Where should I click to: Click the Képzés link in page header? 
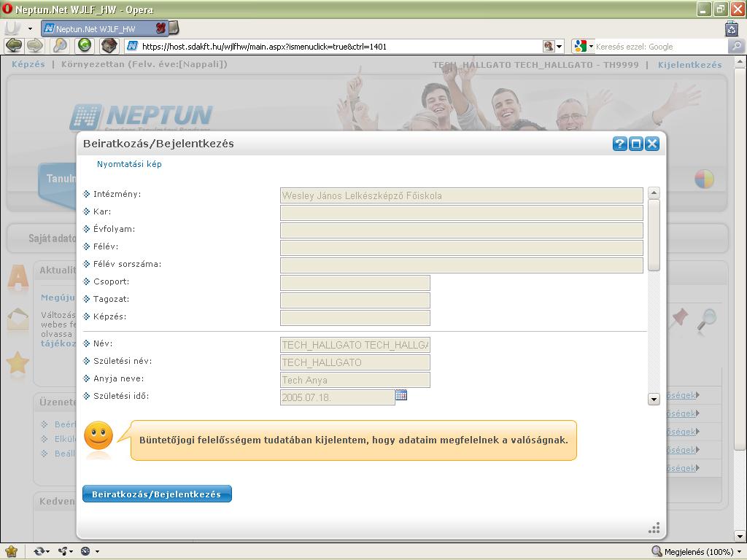click(x=28, y=64)
